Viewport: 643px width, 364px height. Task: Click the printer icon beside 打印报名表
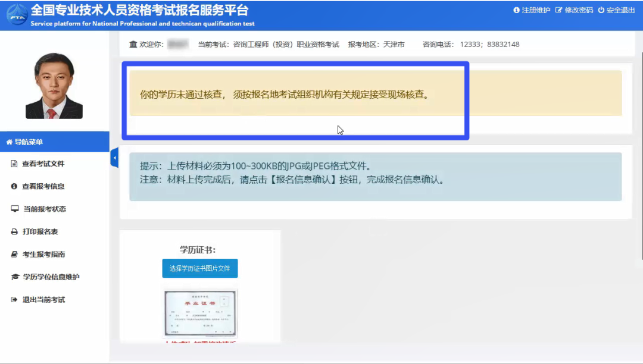(x=14, y=231)
